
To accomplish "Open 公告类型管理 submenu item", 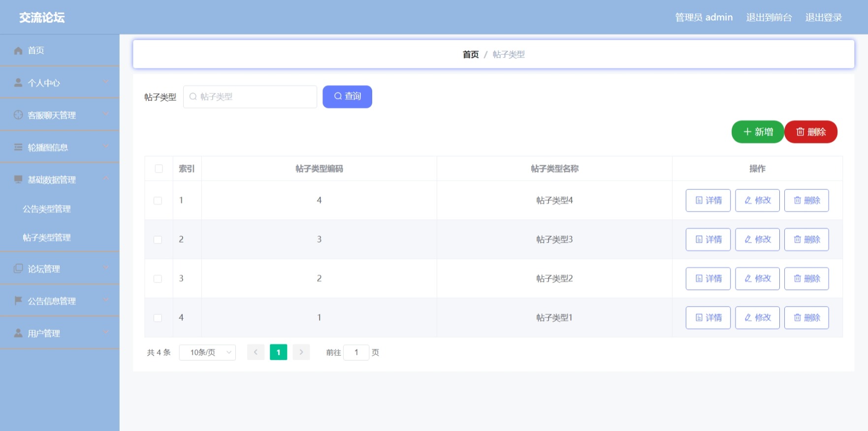I will coord(60,209).
